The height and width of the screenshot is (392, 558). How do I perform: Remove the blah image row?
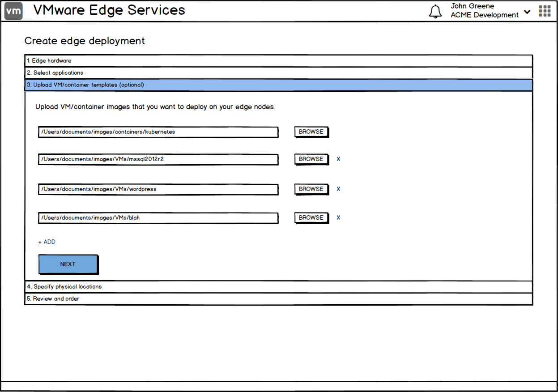tap(338, 217)
